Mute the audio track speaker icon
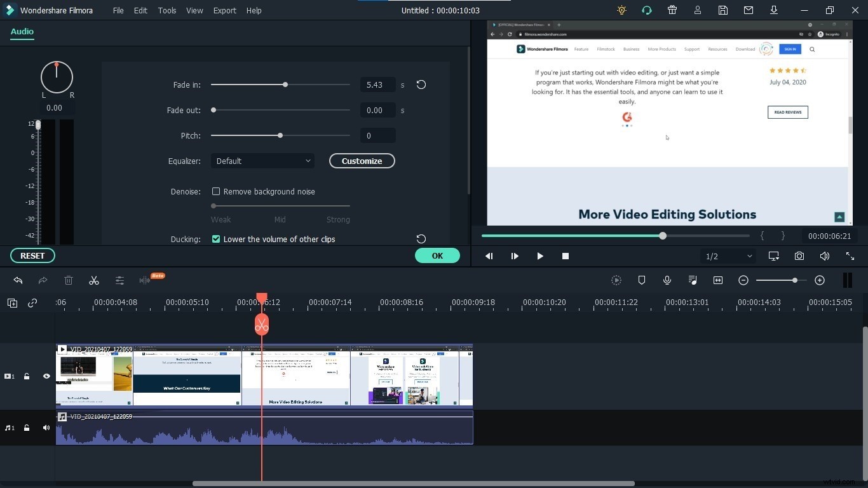 [x=46, y=428]
